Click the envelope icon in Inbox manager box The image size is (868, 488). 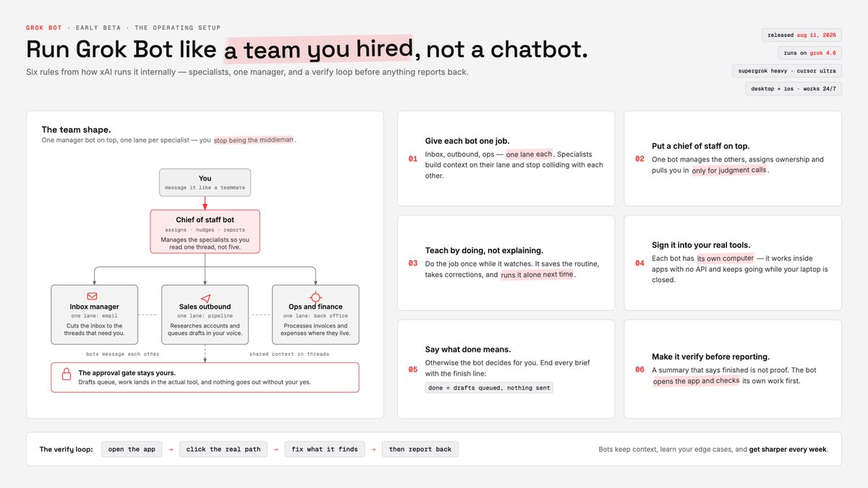[92, 296]
